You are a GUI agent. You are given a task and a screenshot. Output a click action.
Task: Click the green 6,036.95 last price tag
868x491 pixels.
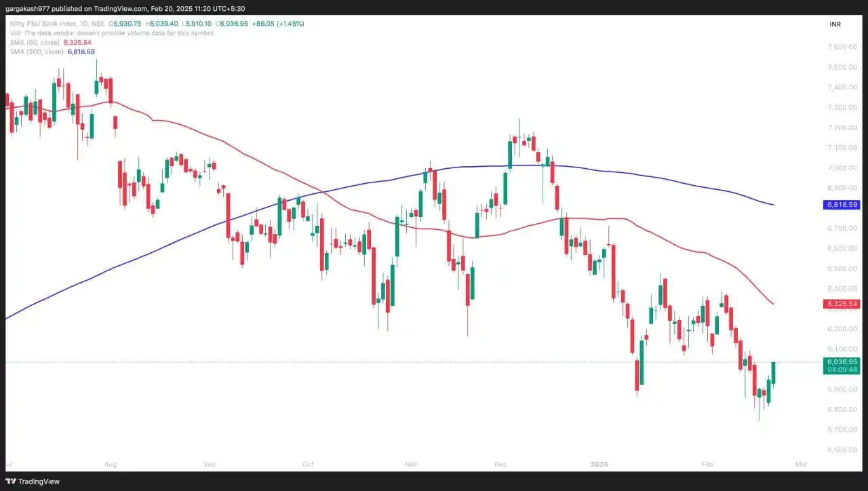(x=842, y=362)
